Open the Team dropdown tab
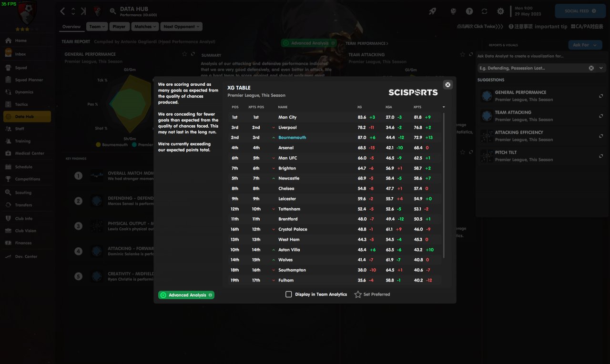 point(97,27)
